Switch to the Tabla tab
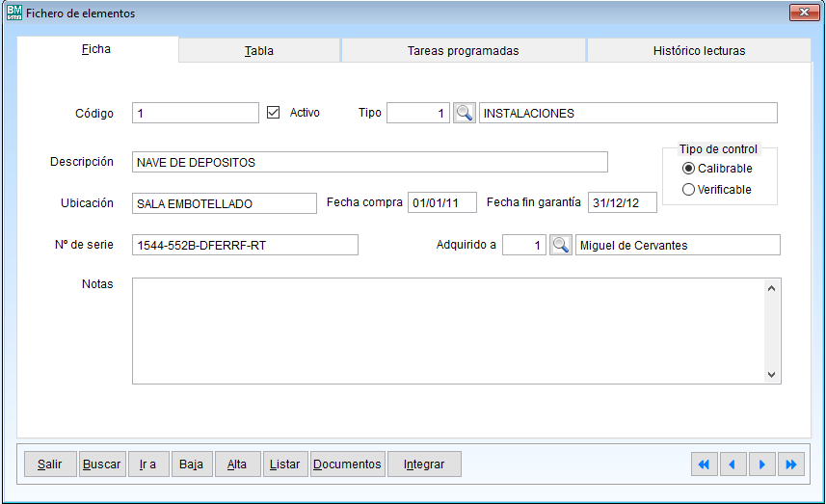 tap(259, 51)
